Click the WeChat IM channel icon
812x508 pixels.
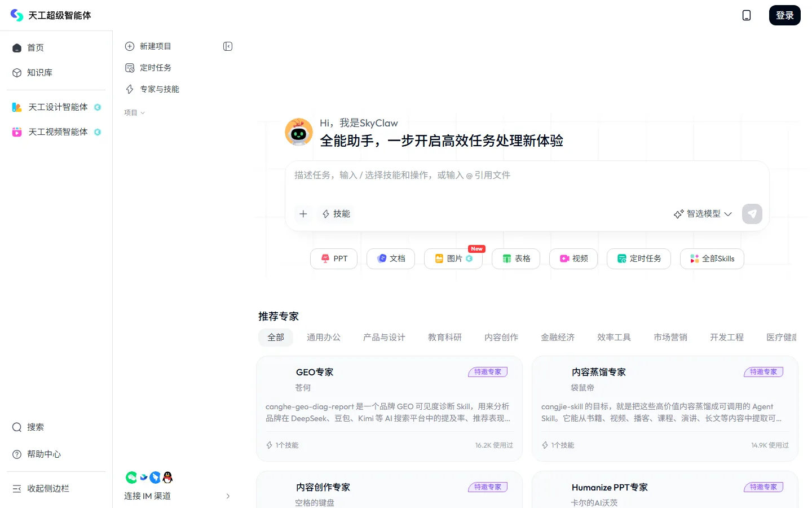(131, 478)
